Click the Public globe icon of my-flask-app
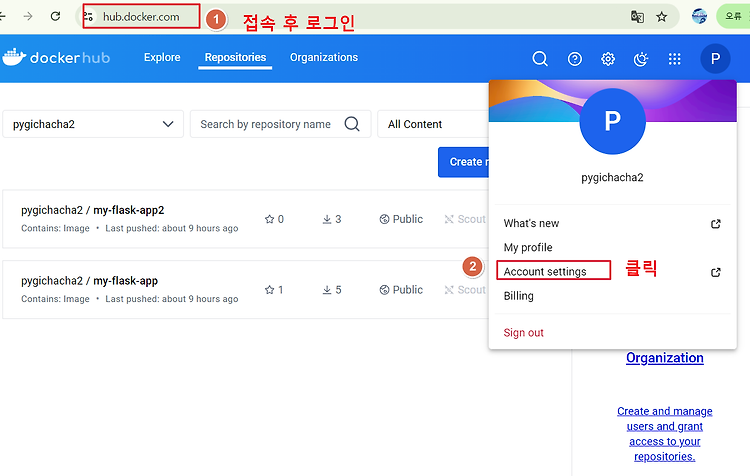The width and height of the screenshot is (750, 476). [384, 290]
